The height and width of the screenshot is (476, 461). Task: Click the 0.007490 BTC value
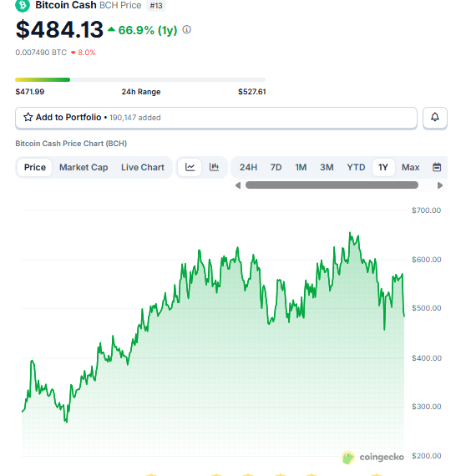click(x=41, y=53)
